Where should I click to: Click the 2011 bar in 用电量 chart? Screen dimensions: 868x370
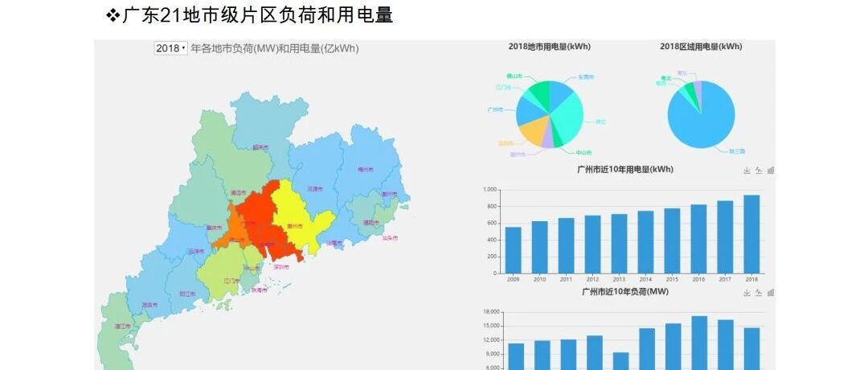click(566, 246)
